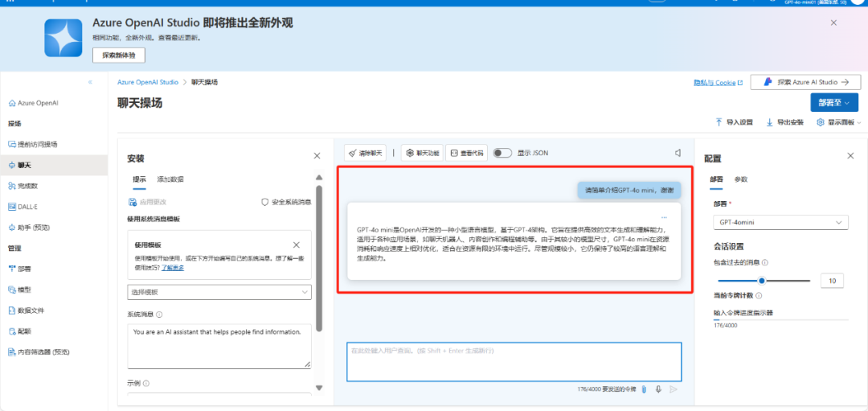Click the 探索新体验 button in banner

tap(119, 55)
